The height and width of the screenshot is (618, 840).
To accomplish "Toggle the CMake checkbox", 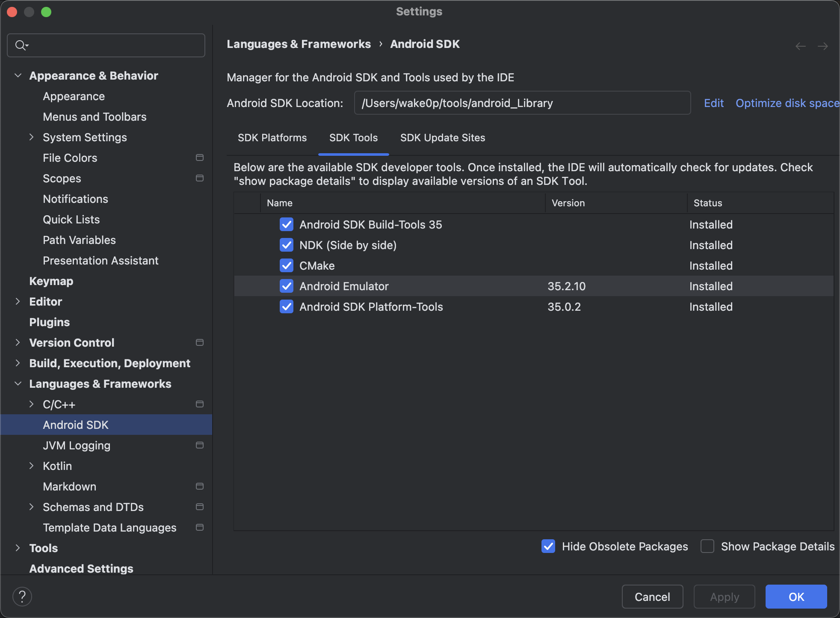I will [x=287, y=265].
